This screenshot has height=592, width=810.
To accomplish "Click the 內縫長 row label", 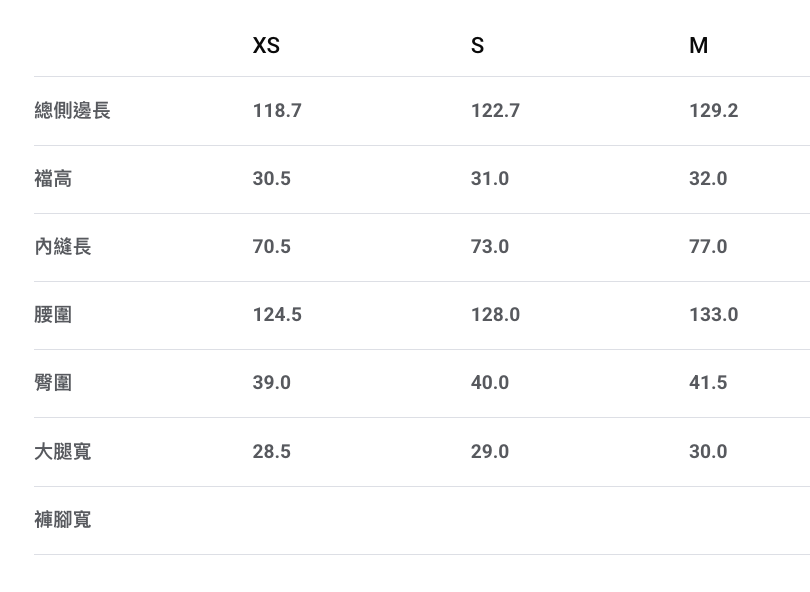I will pyautogui.click(x=63, y=247).
